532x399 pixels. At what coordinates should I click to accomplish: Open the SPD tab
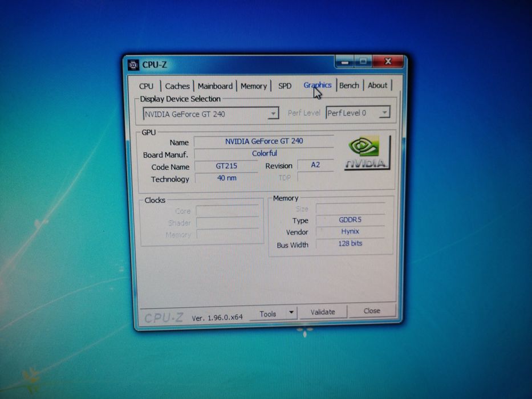click(x=285, y=86)
